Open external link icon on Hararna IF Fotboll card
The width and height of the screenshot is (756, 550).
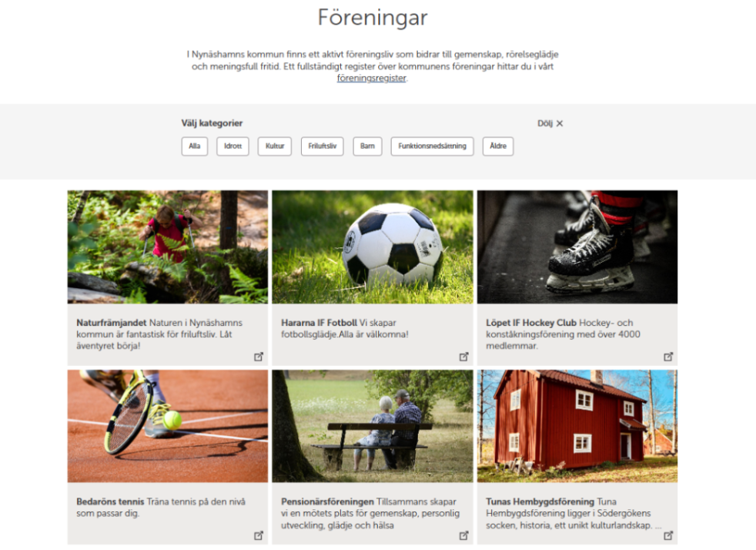[x=463, y=357]
